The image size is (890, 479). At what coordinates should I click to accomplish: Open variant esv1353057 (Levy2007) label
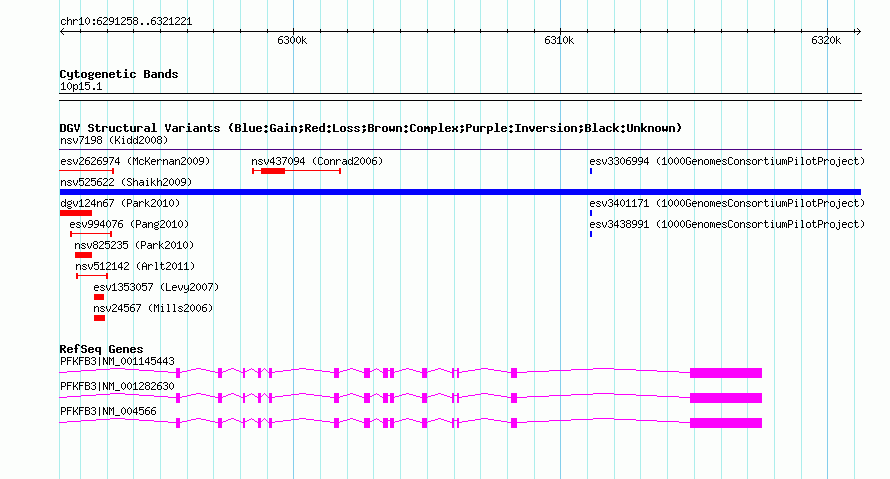click(x=156, y=287)
